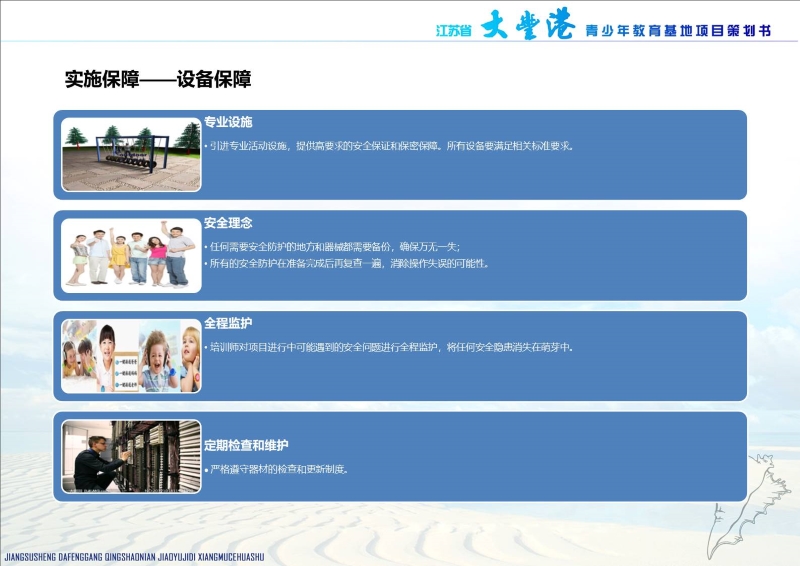
Task: Click the 大丰港 calligraphy logo in header
Action: coord(528,24)
